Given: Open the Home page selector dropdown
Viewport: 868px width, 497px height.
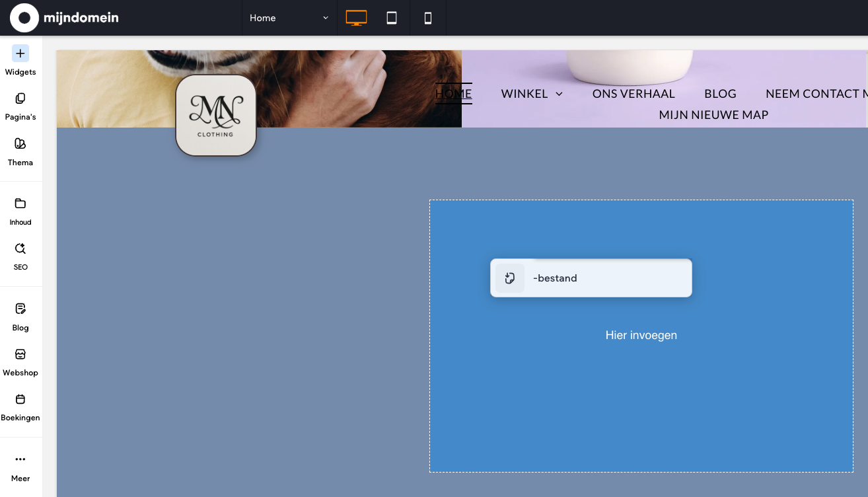Looking at the screenshot, I should tap(289, 18).
